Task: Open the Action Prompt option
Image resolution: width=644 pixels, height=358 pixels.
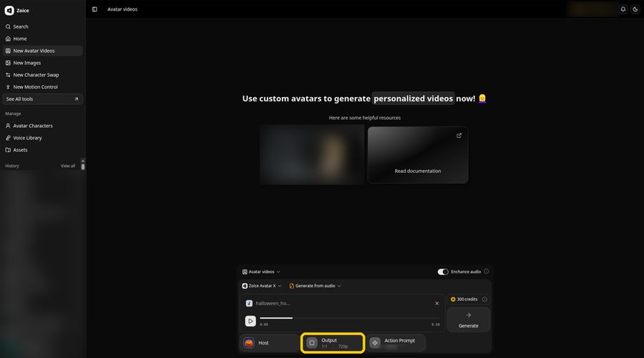Action: click(396, 343)
